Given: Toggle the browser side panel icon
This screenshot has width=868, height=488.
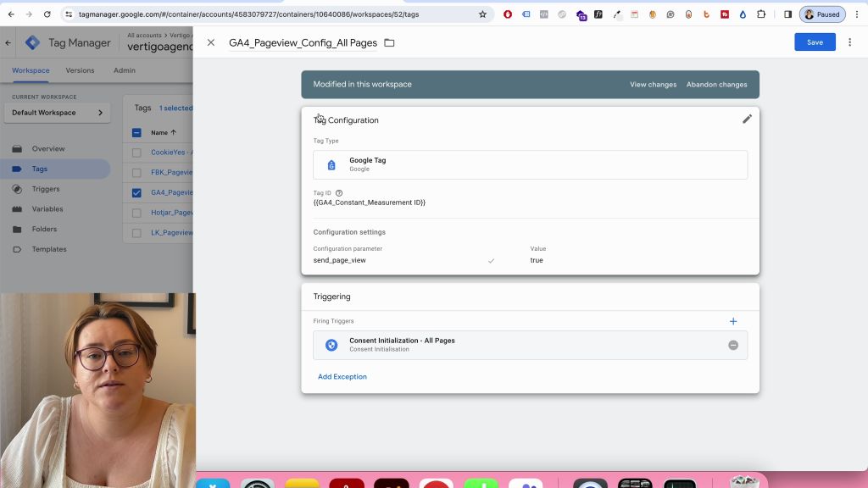Looking at the screenshot, I should click(x=787, y=14).
